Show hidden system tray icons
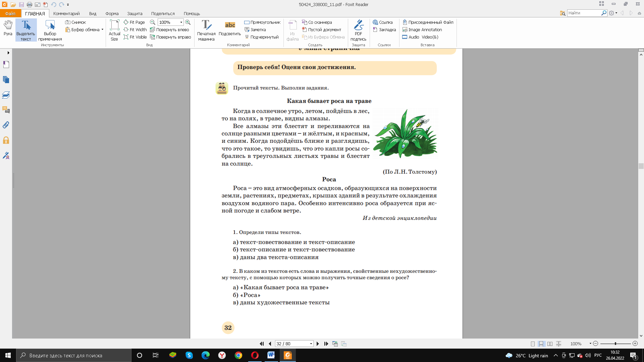This screenshot has height=362, width=644. 555,355
